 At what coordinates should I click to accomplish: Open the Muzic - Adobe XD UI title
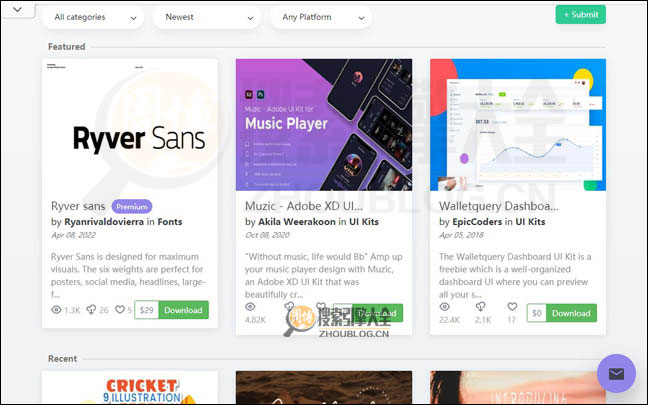304,206
